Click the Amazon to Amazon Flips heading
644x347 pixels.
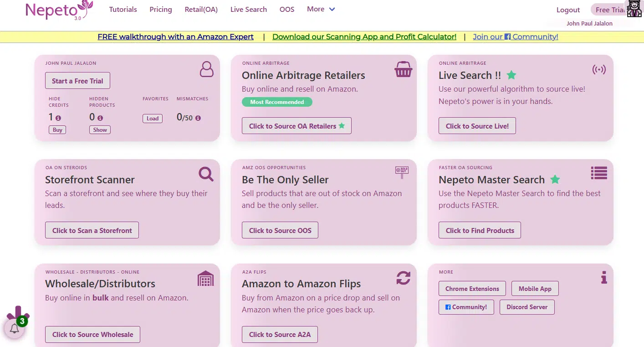click(301, 284)
